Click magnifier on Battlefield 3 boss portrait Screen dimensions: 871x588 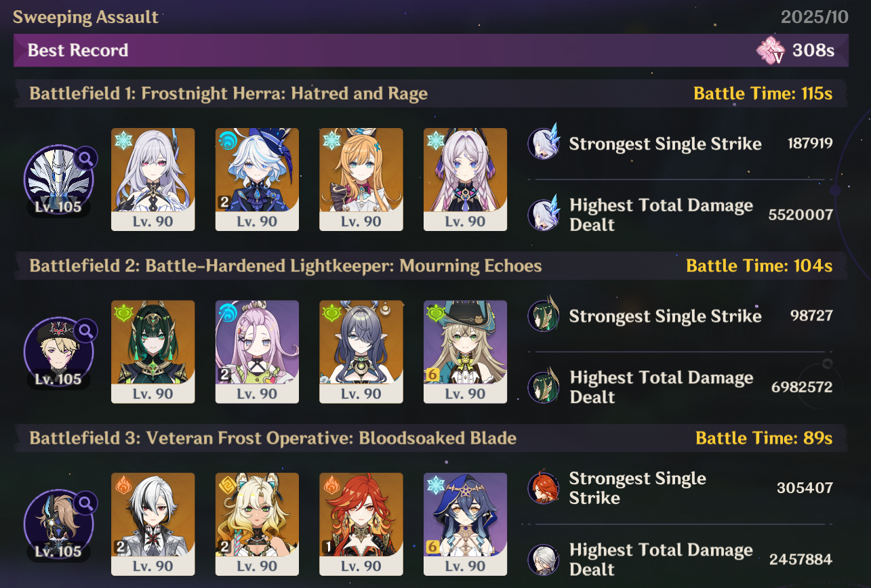coord(86,503)
